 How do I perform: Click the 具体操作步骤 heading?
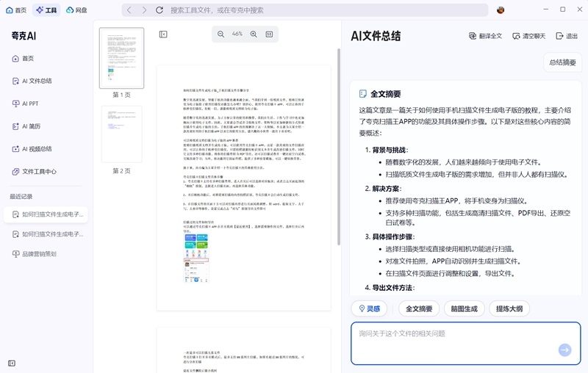click(x=392, y=236)
